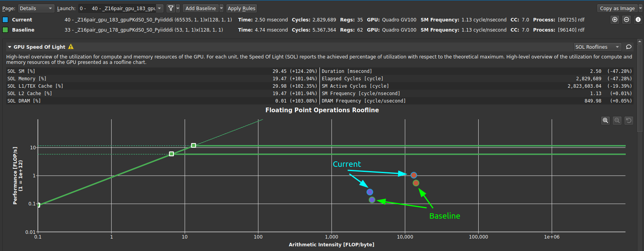Viewport: 644px width, 251px height.
Task: Open the comment bubble next to SOL Rooflines
Action: click(628, 47)
